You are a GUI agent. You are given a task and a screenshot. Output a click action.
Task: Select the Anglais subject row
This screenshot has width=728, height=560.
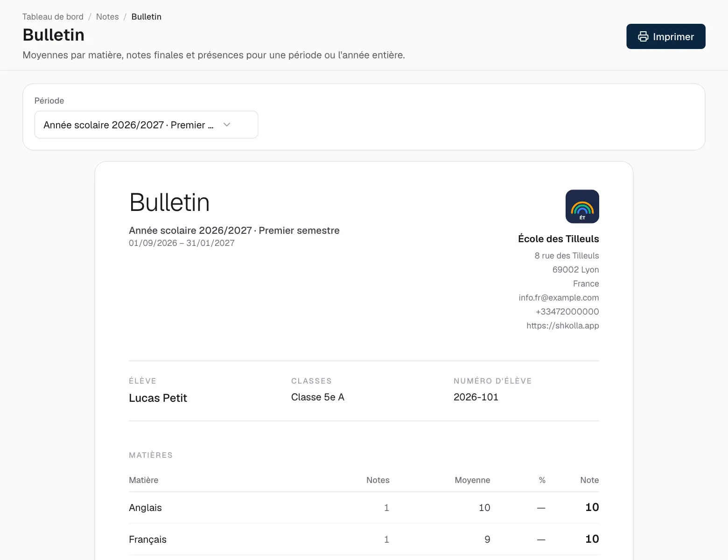point(364,508)
